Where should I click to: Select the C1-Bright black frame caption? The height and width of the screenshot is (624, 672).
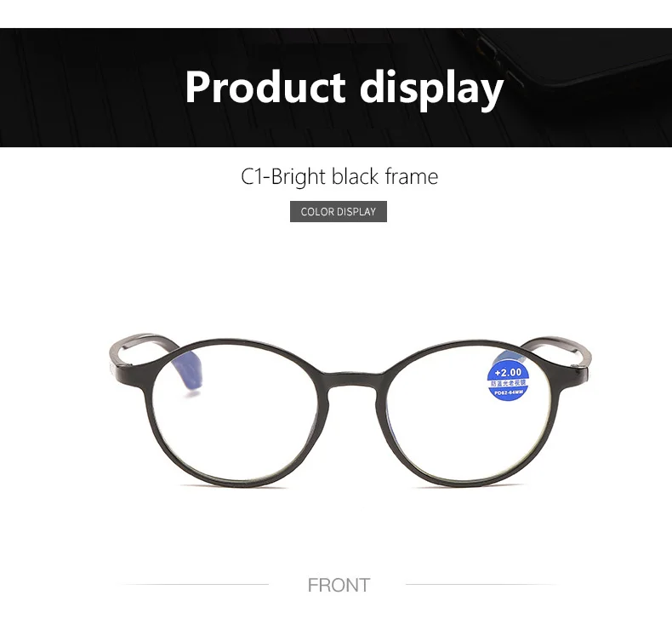(x=339, y=177)
